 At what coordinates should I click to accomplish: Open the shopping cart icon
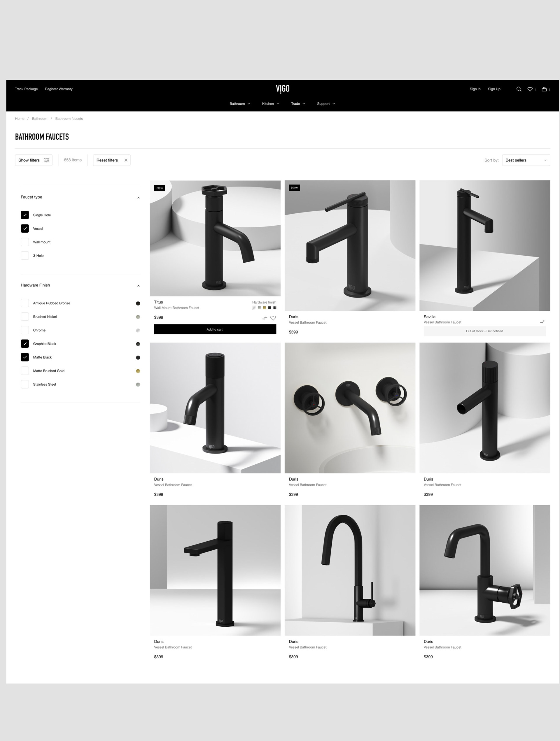point(544,89)
